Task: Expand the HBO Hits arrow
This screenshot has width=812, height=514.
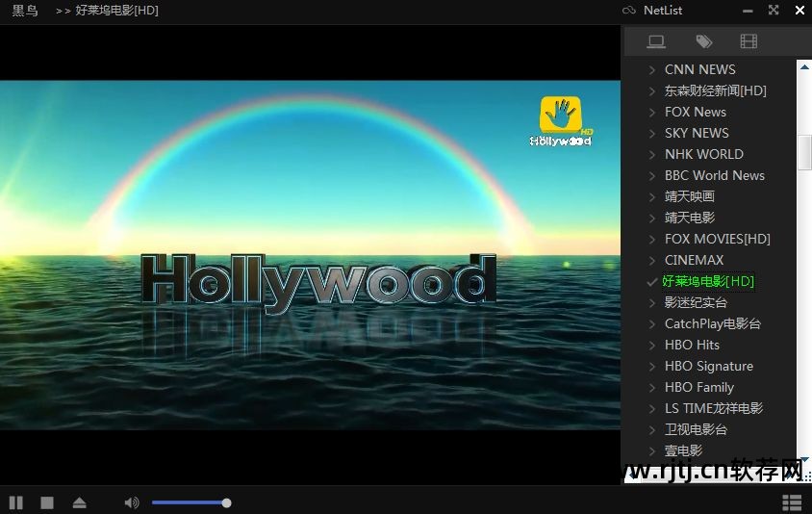Action: point(652,346)
